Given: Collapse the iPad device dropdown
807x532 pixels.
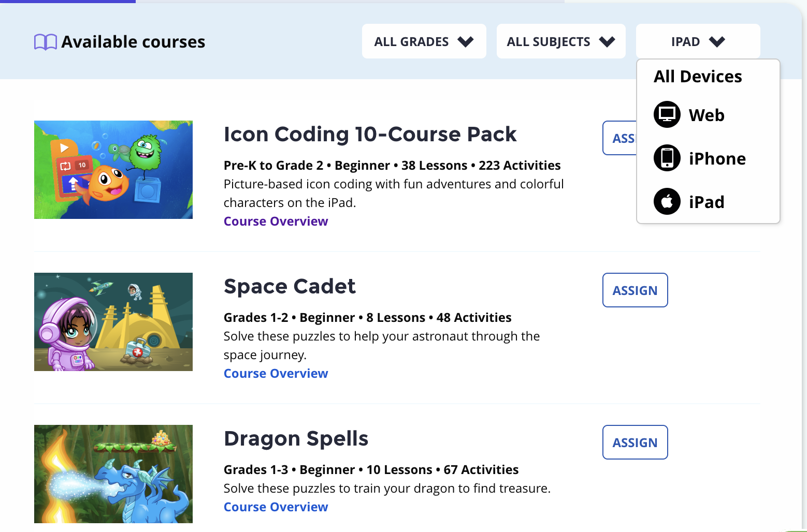Looking at the screenshot, I should [698, 41].
